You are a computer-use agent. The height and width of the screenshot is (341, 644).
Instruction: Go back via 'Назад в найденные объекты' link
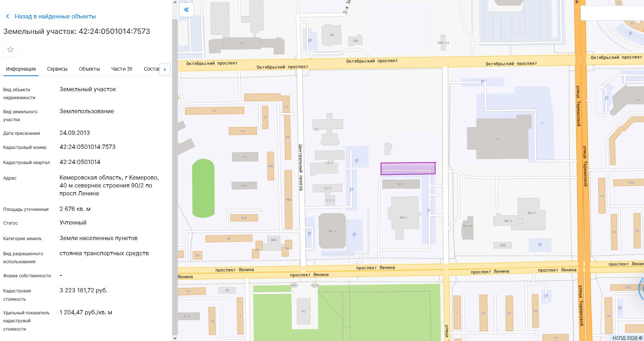click(x=55, y=17)
